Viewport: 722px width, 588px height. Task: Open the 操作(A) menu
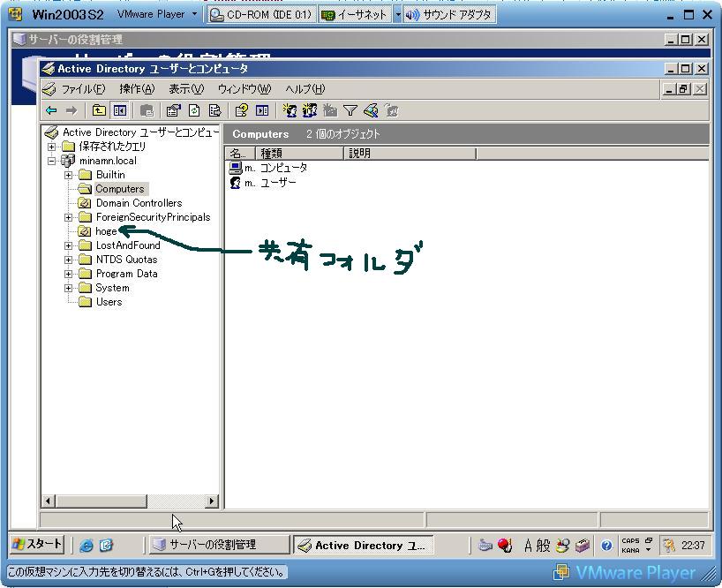(137, 89)
